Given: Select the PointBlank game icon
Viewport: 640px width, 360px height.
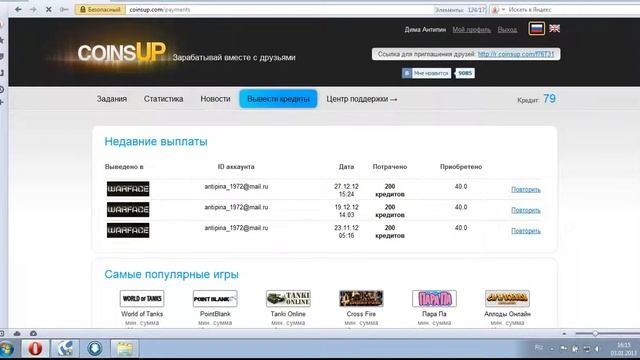Looking at the screenshot, I should point(215,299).
